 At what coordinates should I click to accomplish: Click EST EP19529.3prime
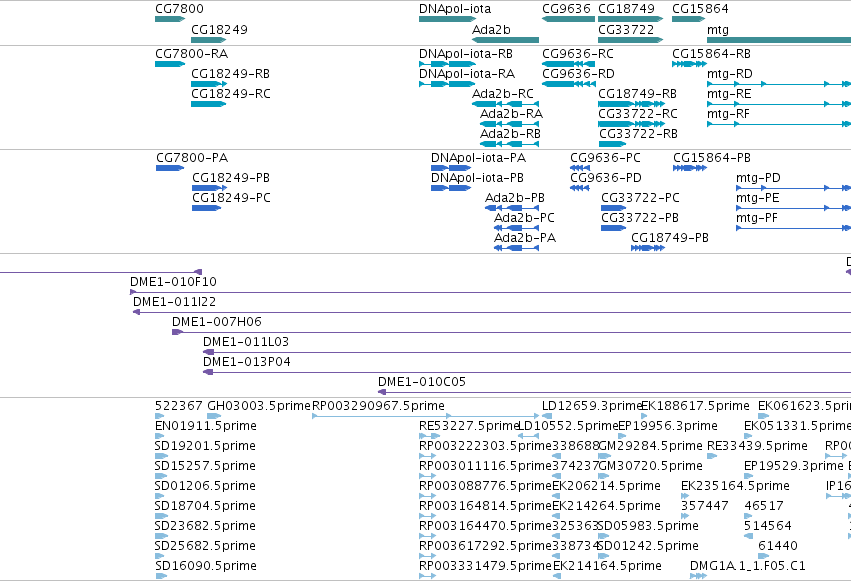pyautogui.click(x=793, y=466)
